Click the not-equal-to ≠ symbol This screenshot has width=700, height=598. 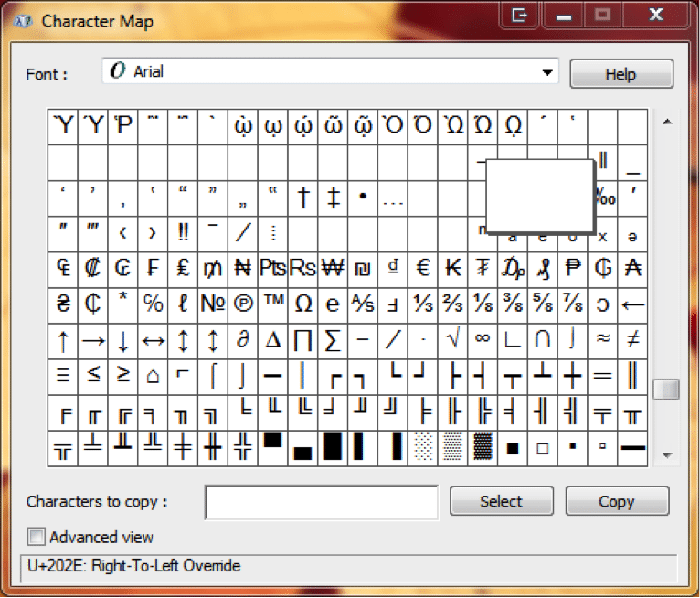(x=631, y=339)
